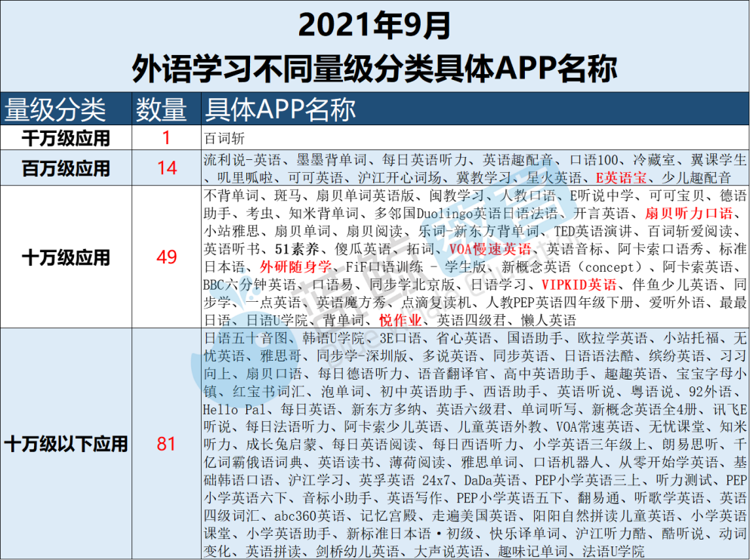Click the title line "2021年9月"
Viewport: 750px width, 560px height.
[x=374, y=26]
